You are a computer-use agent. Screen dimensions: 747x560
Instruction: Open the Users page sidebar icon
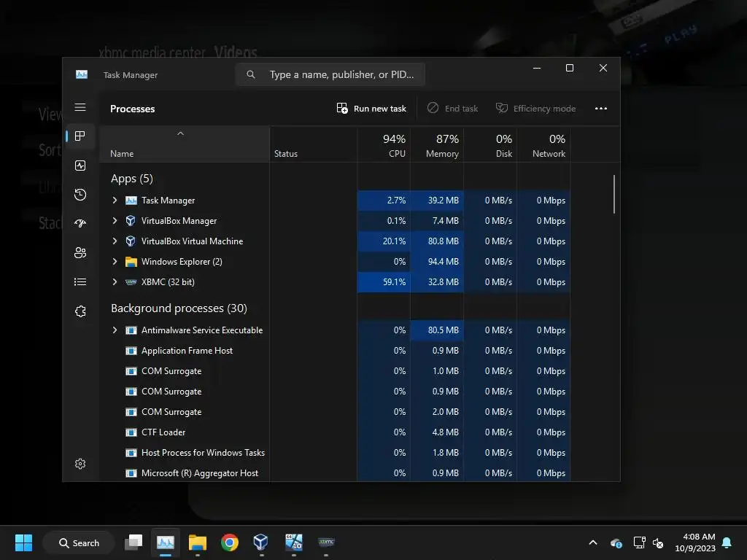coord(80,252)
